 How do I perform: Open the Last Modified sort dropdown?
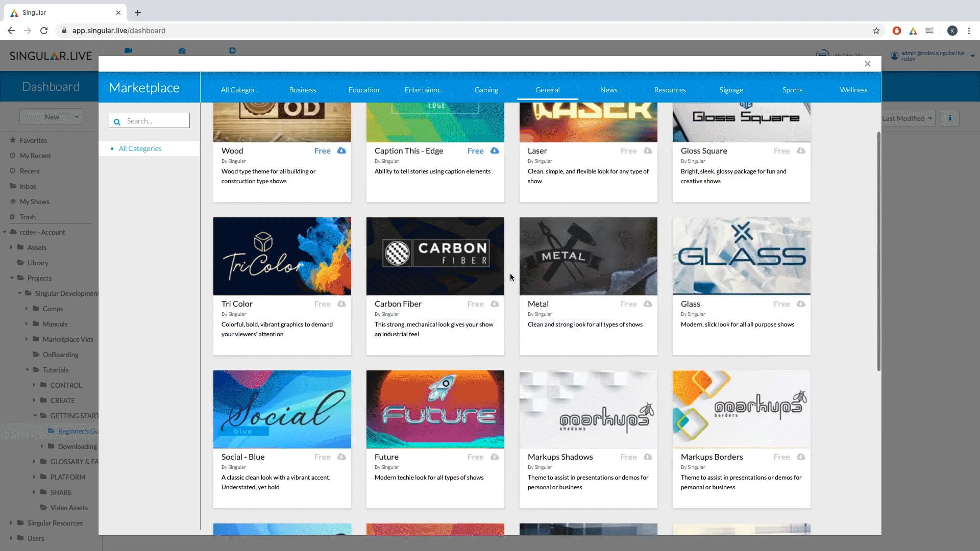[x=907, y=118]
